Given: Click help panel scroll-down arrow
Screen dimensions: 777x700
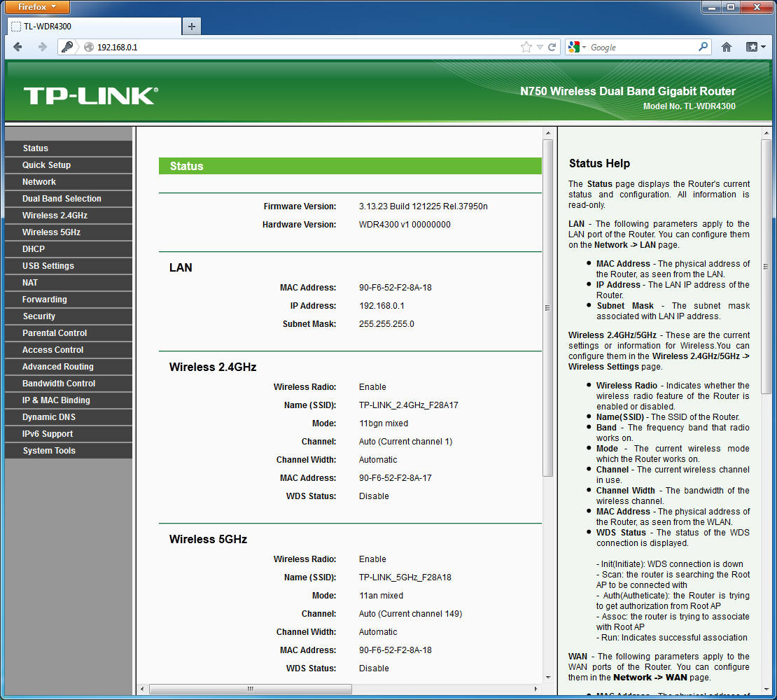Looking at the screenshot, I should pos(766,689).
